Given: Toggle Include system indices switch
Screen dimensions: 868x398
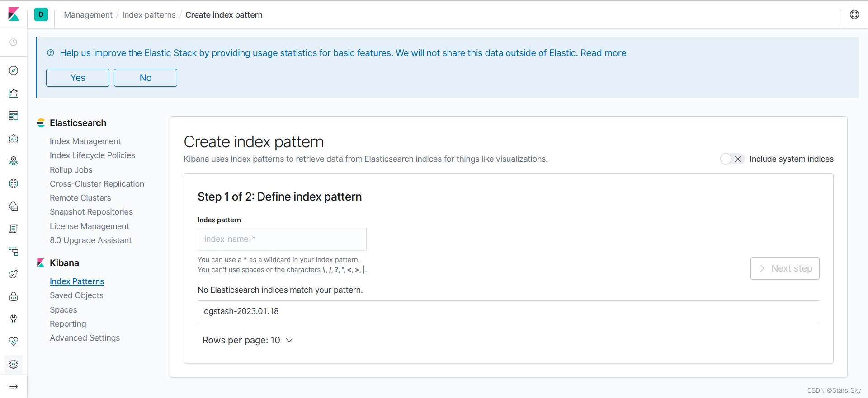Looking at the screenshot, I should coord(732,159).
